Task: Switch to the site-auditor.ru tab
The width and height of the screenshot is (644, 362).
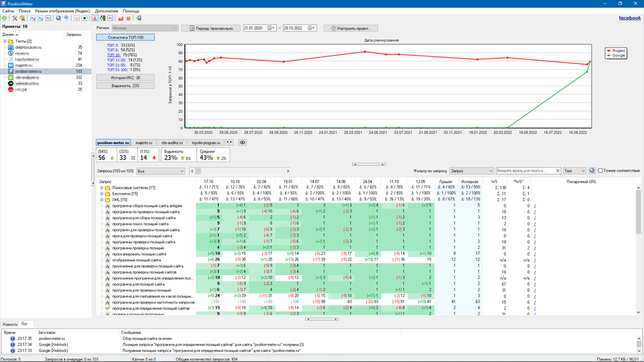Action: 172,143
